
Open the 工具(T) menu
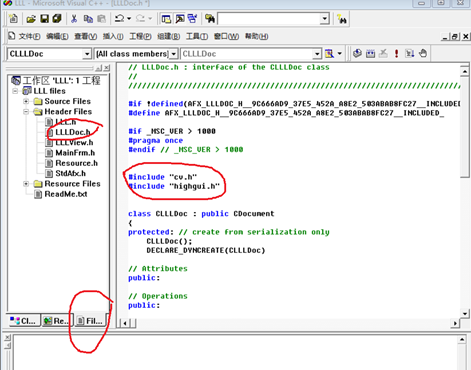click(x=197, y=36)
